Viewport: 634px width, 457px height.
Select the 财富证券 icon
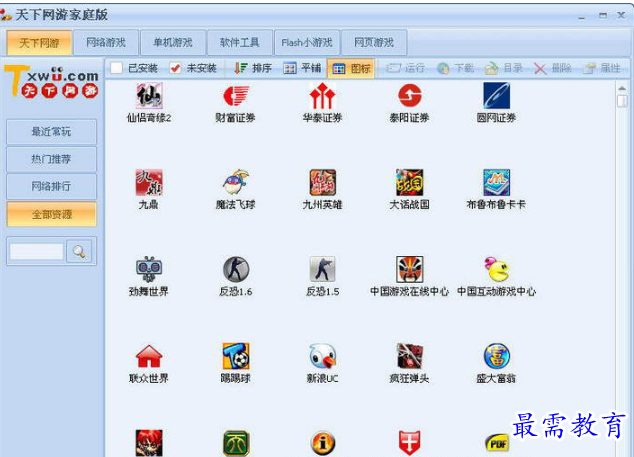click(x=236, y=96)
